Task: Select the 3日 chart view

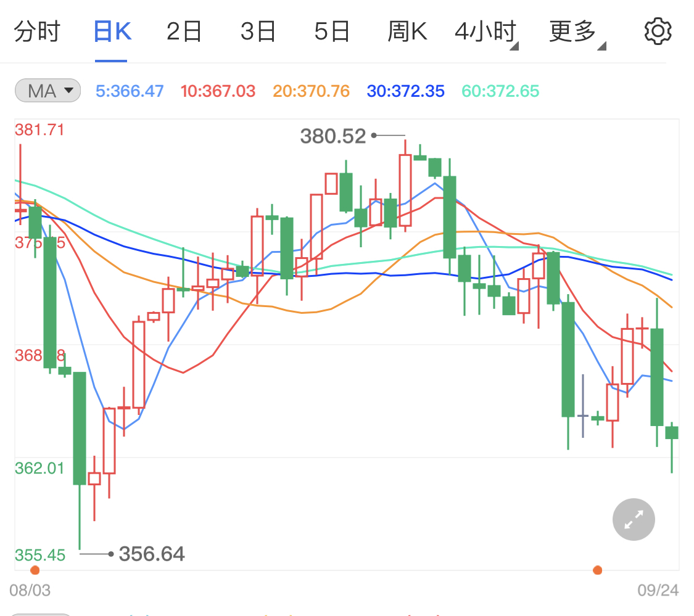Action: pyautogui.click(x=257, y=31)
